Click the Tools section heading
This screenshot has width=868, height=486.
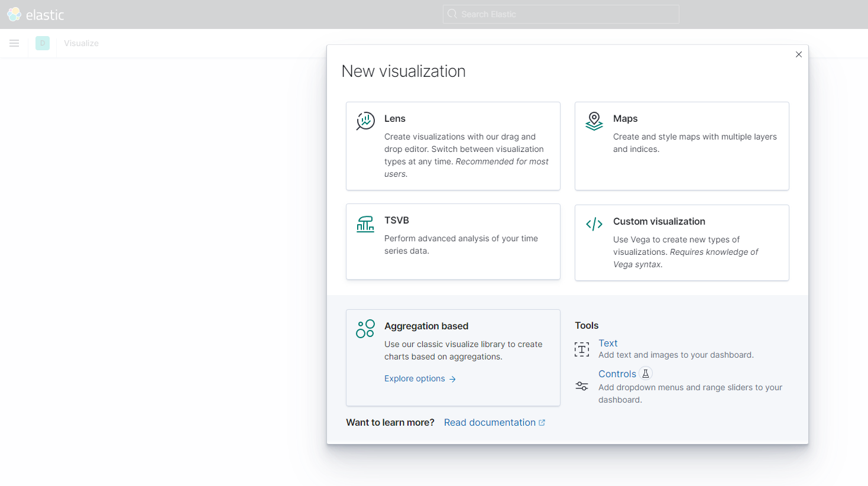(587, 326)
